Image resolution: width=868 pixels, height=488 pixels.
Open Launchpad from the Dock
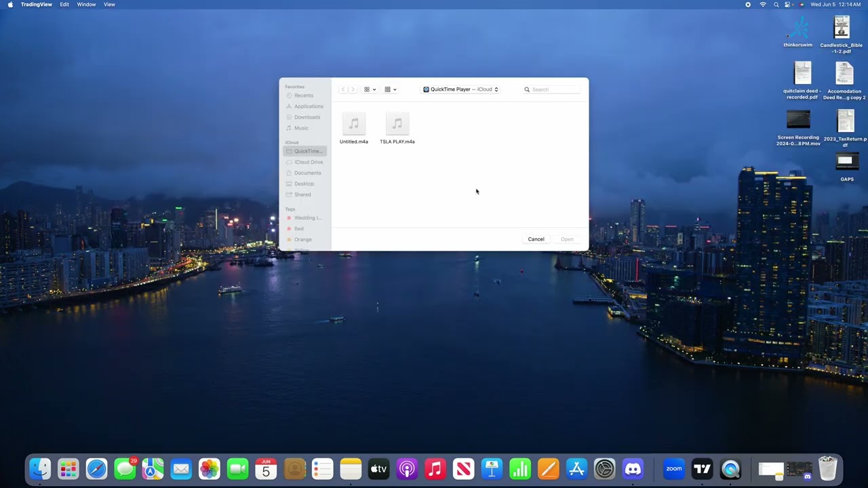pyautogui.click(x=68, y=468)
